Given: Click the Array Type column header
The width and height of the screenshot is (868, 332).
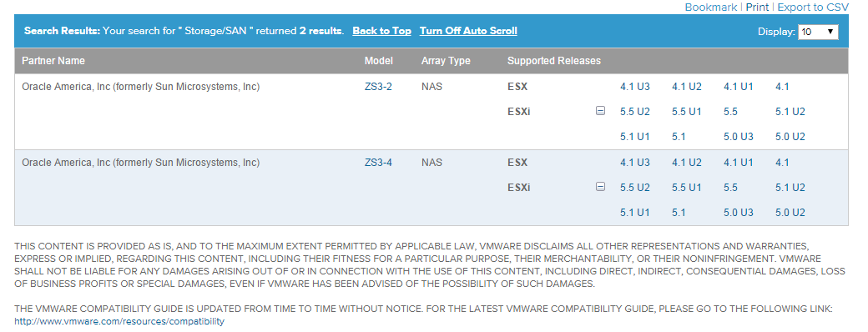Looking at the screenshot, I should [x=446, y=61].
